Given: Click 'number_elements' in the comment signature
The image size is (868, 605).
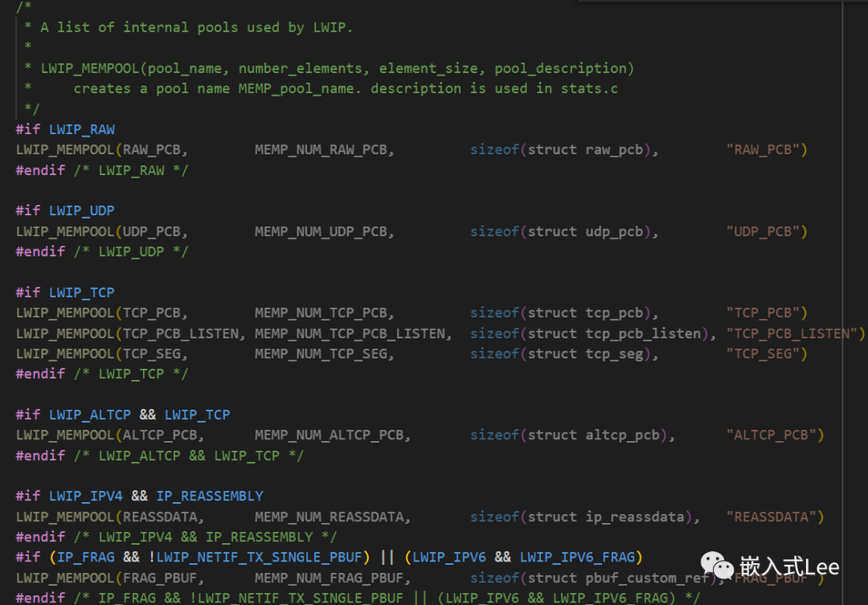Looking at the screenshot, I should [x=301, y=68].
